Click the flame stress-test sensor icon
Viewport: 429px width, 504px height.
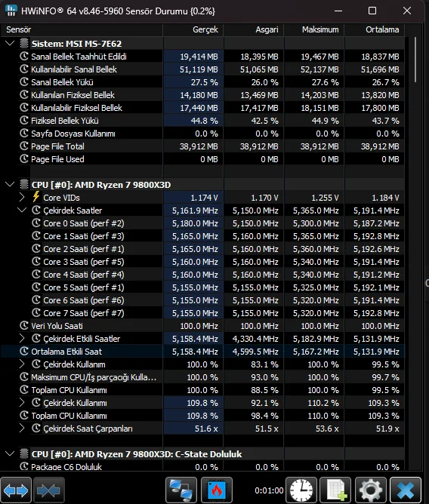coord(217,490)
